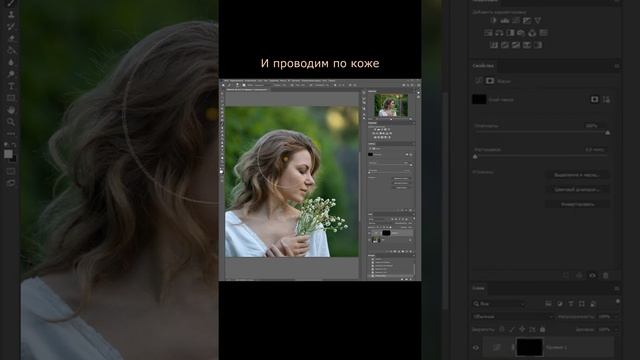Viewport: 640px width, 360px height.
Task: Add a Hue/Saturation adjustment
Action: tap(488, 33)
